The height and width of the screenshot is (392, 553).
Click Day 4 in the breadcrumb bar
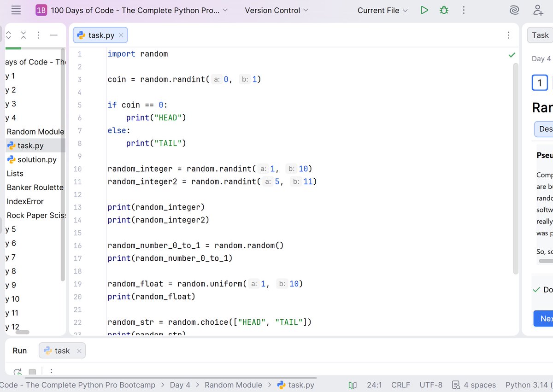(x=180, y=385)
